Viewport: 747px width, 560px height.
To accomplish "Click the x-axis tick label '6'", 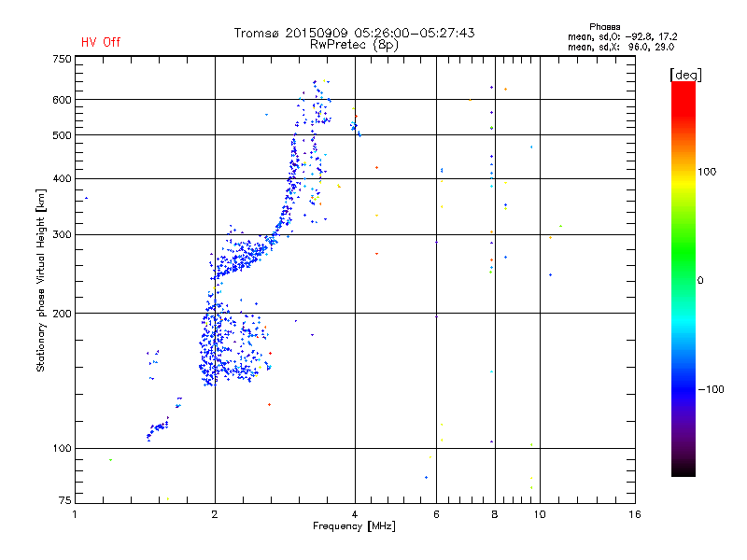I will tap(436, 514).
